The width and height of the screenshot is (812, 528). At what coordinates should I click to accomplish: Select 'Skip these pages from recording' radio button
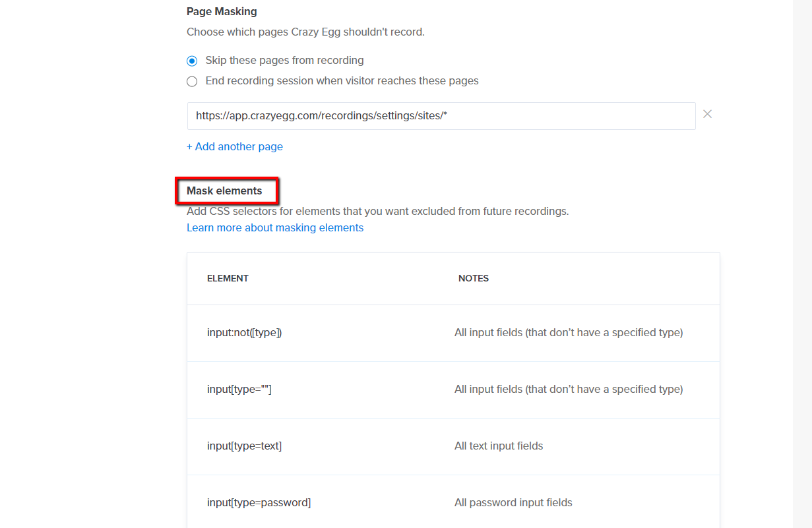pyautogui.click(x=192, y=61)
